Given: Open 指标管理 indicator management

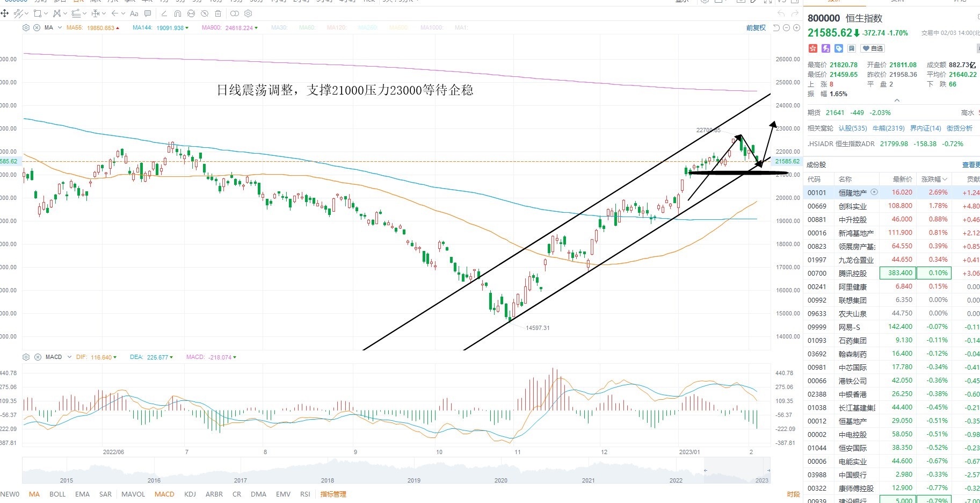Looking at the screenshot, I should click(333, 494).
